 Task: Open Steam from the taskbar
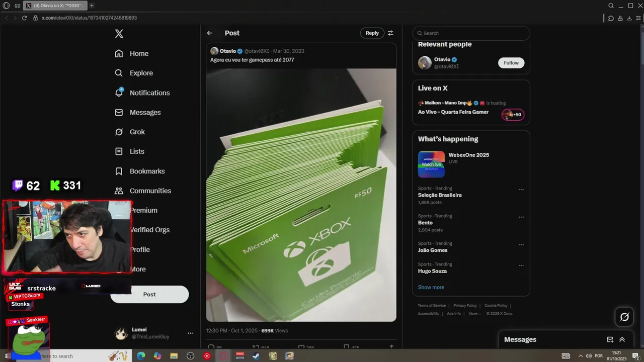pyautogui.click(x=256, y=356)
